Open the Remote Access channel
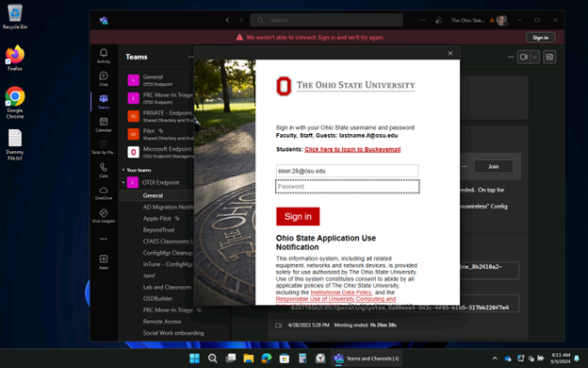Screen dimensions: 588x368 coord(162,322)
